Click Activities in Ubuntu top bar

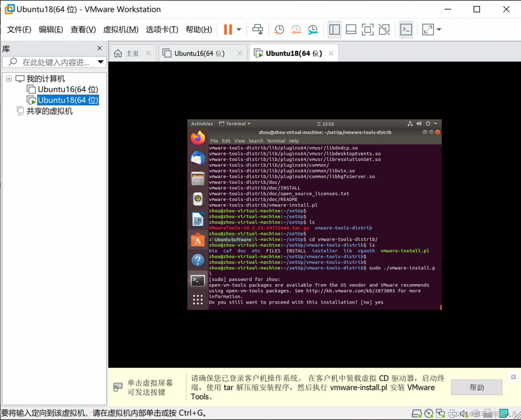click(x=202, y=124)
